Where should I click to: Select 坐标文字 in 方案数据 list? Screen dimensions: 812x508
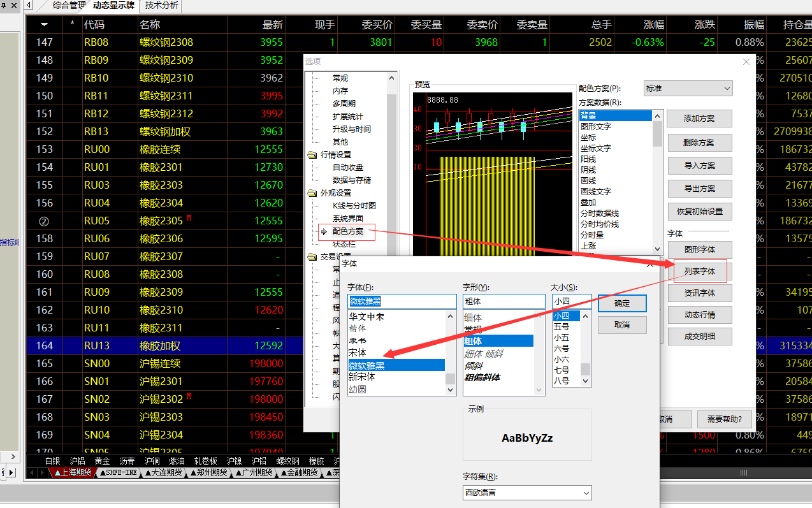(595, 149)
